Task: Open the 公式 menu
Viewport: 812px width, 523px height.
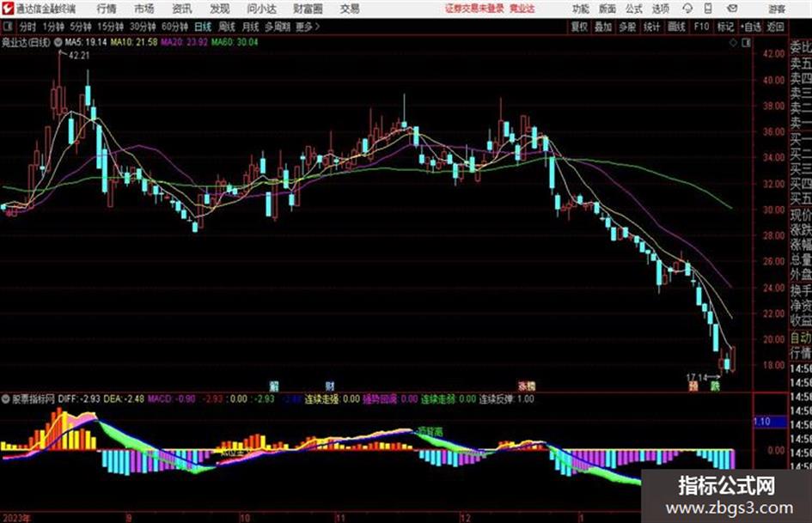Action: (634, 9)
